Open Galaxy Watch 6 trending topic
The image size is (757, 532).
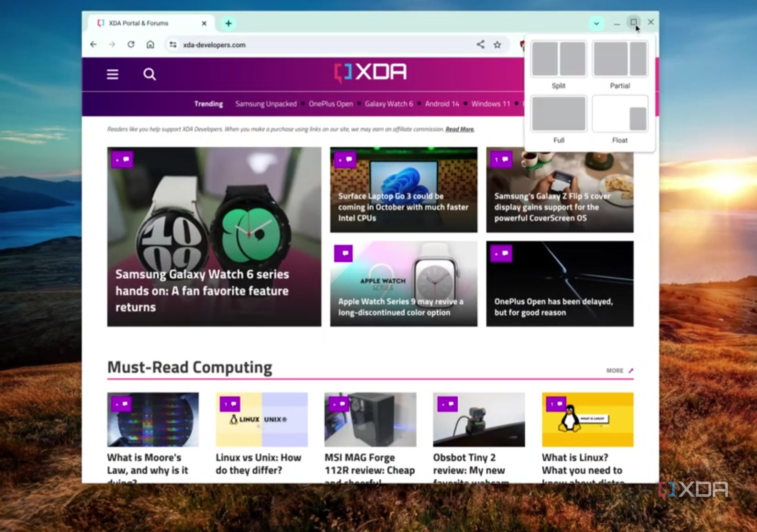[x=389, y=104]
